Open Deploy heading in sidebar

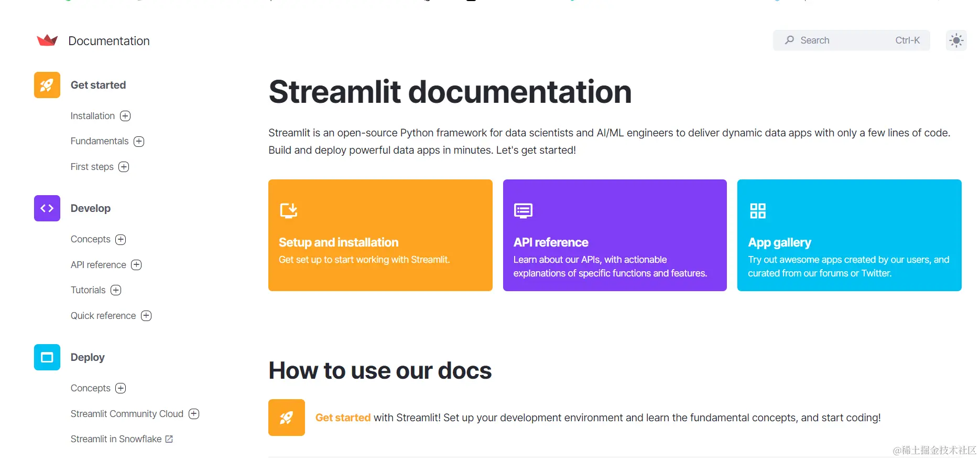[88, 357]
